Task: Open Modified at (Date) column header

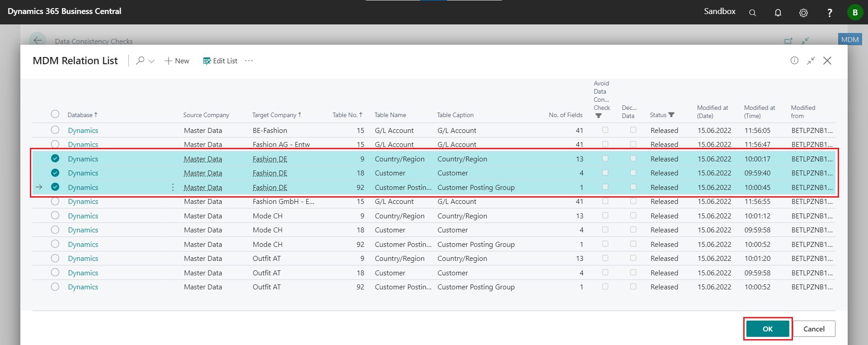Action: 712,112
